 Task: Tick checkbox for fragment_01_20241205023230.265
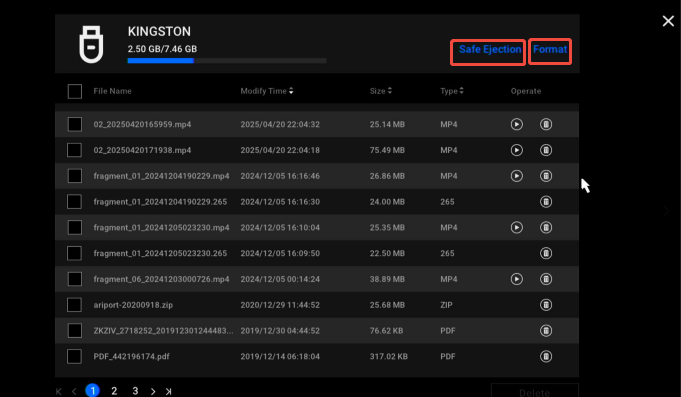tap(75, 253)
